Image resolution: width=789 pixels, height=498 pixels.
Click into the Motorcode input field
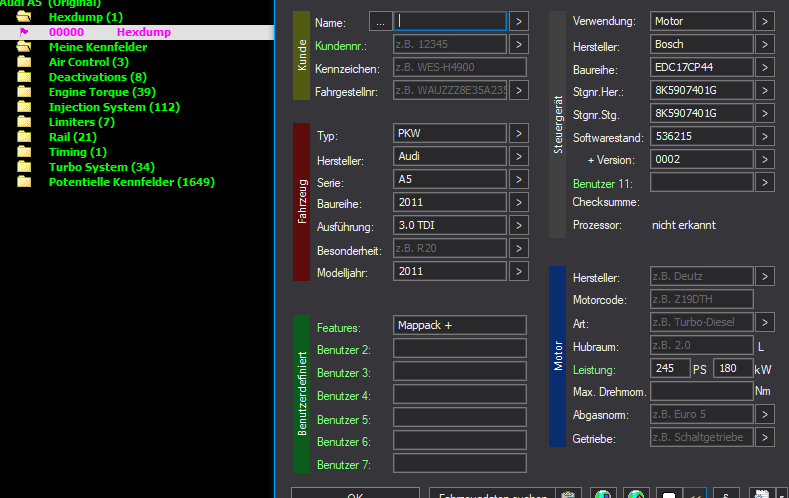701,299
